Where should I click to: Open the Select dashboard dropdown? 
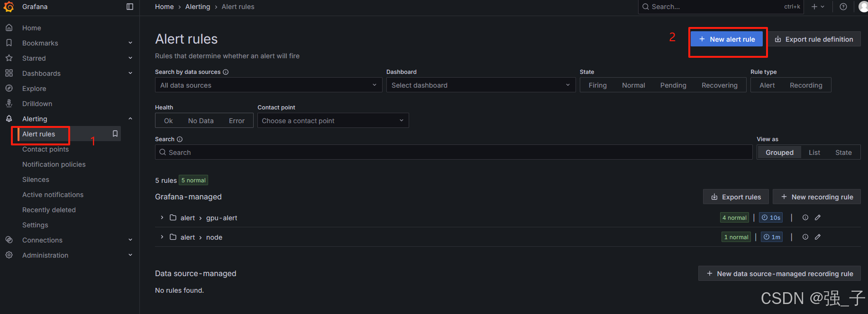[481, 85]
